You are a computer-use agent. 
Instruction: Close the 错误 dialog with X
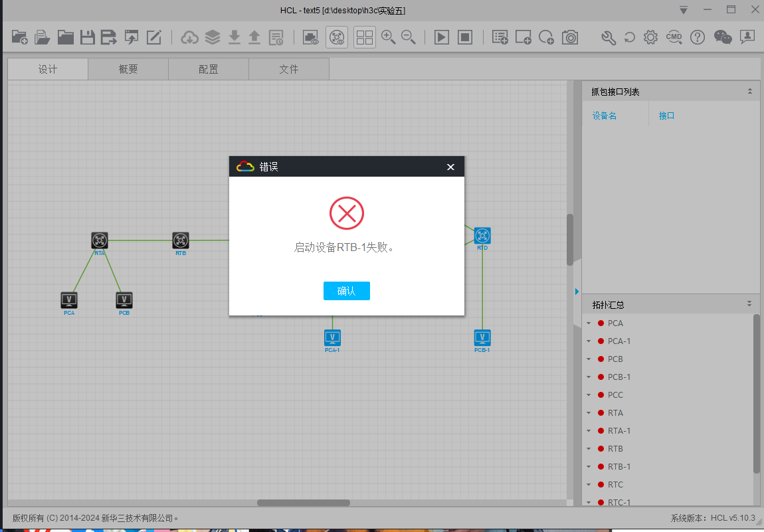450,167
